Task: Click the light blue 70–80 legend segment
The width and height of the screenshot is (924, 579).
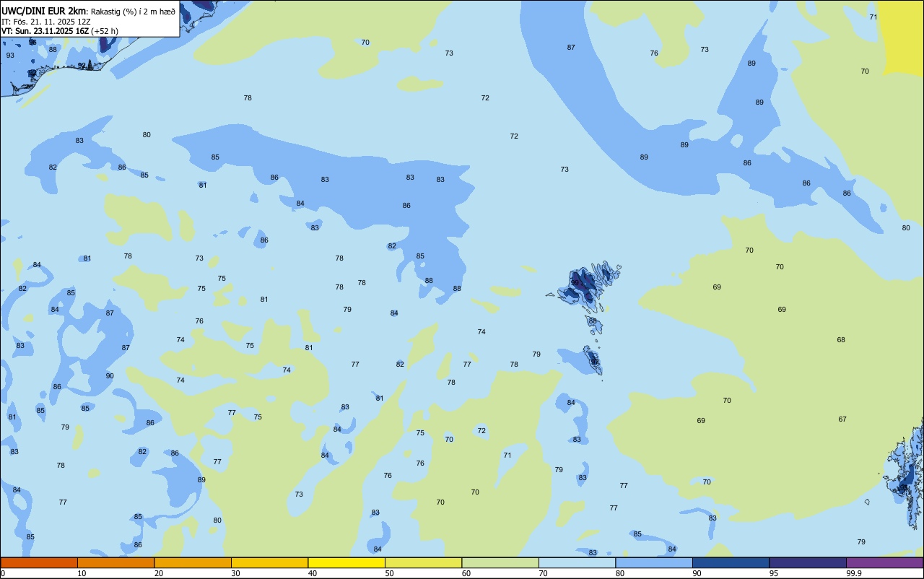Action: [577, 562]
